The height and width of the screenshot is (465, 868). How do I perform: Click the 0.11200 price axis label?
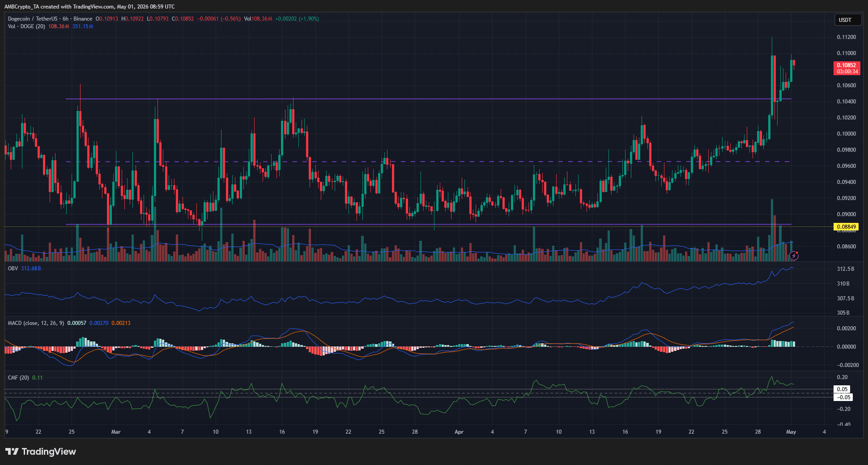tap(847, 37)
